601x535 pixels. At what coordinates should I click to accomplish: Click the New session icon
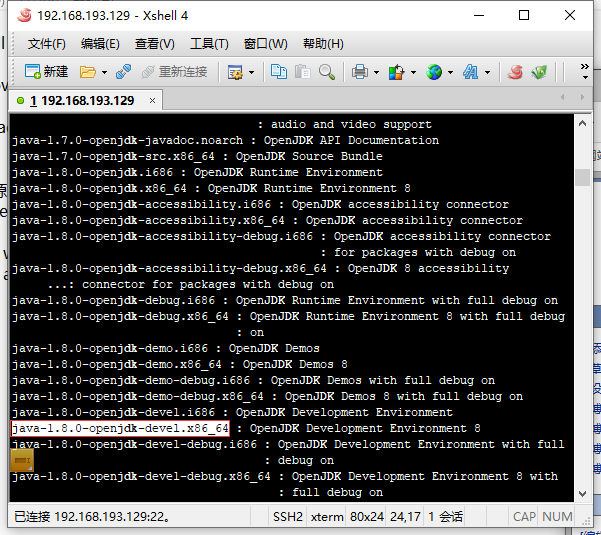(46, 72)
